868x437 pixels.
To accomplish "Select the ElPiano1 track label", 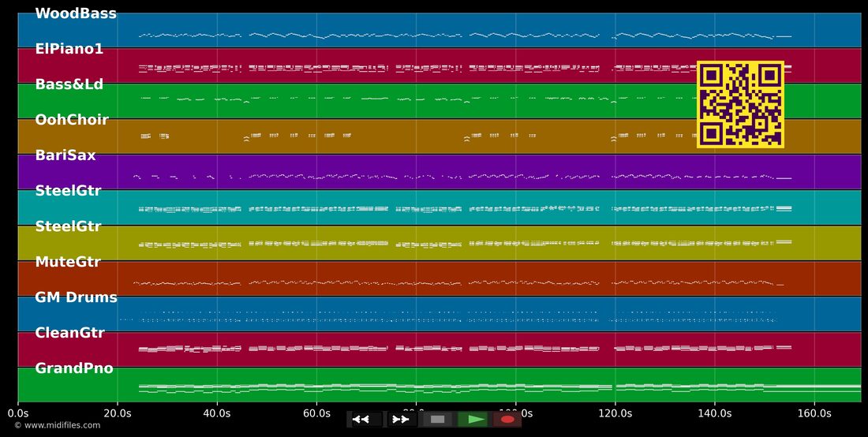I will pyautogui.click(x=69, y=49).
